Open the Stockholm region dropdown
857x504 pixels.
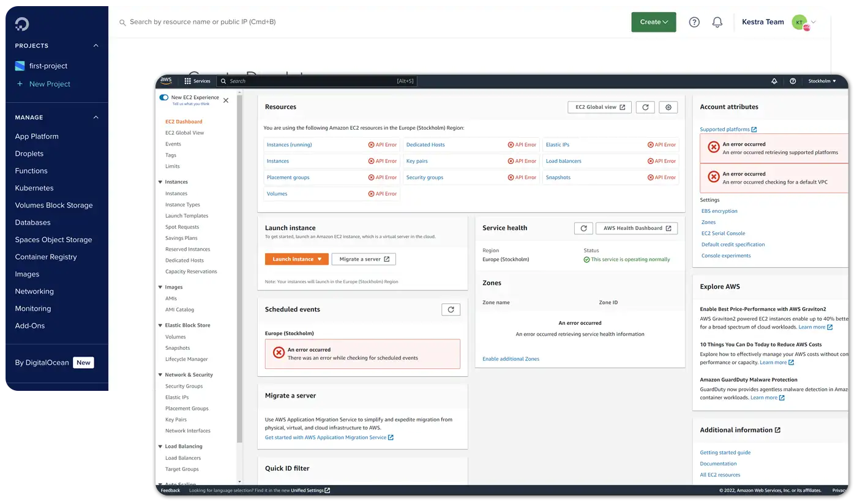click(821, 81)
